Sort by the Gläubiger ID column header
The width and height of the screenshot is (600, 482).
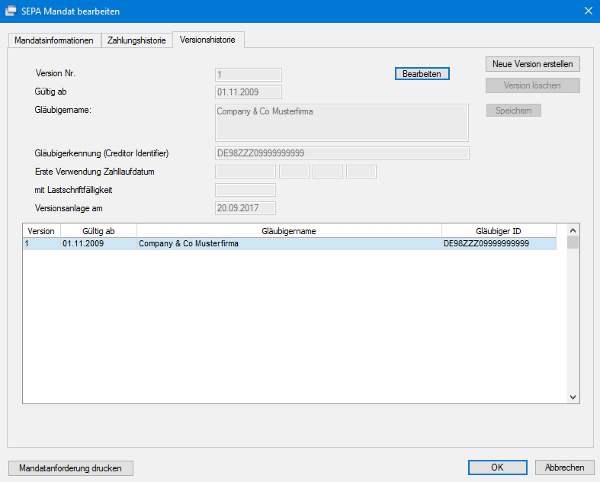pos(499,231)
